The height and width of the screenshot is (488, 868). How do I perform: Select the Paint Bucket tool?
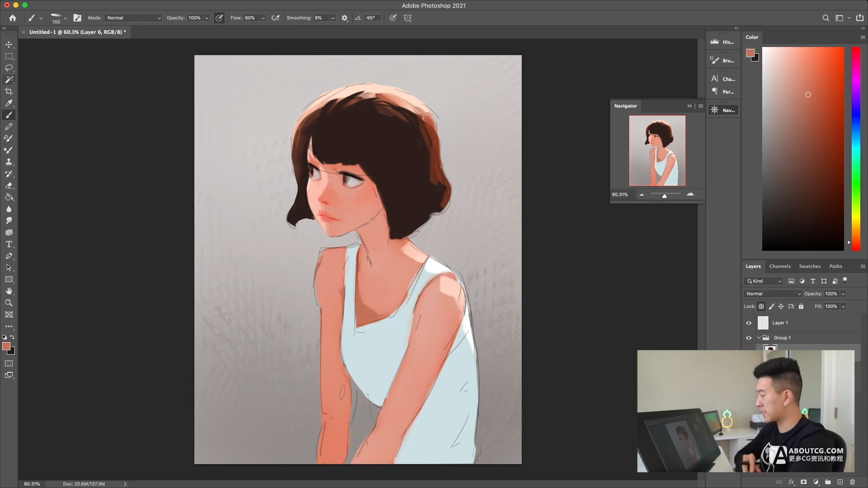point(9,197)
